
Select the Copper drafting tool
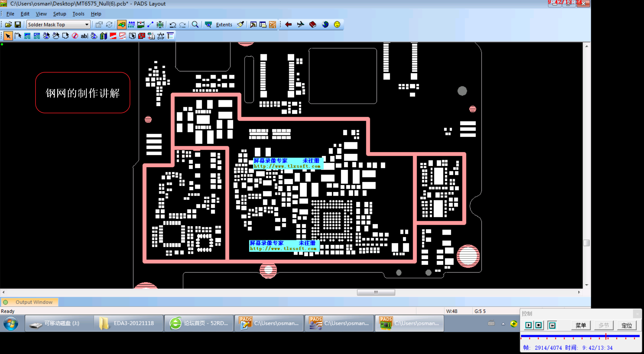point(27,36)
